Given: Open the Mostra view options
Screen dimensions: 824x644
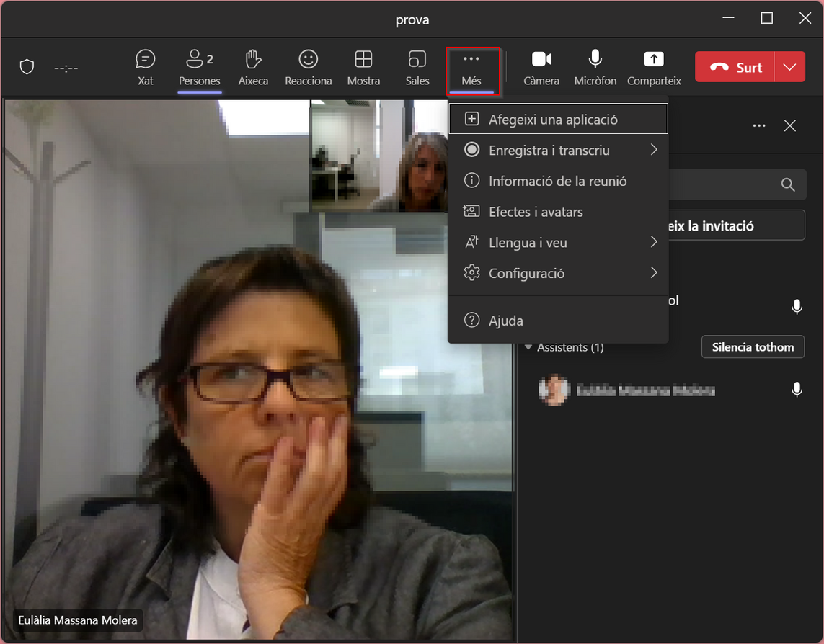Looking at the screenshot, I should point(363,68).
